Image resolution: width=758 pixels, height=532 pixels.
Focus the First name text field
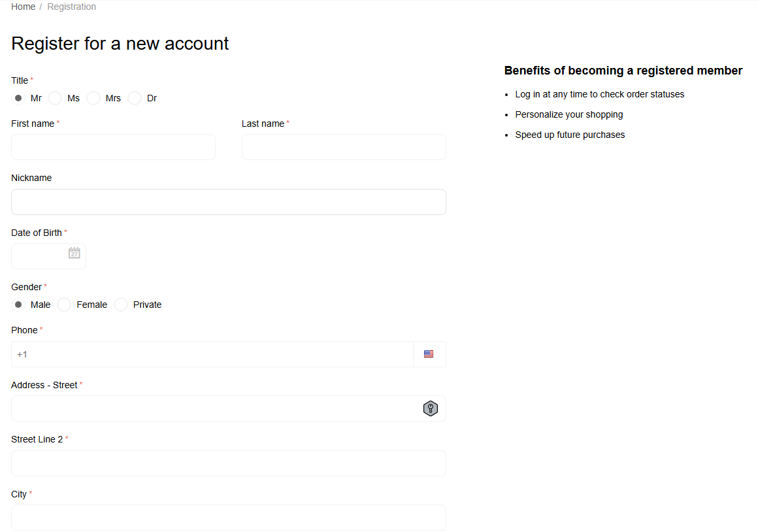point(113,147)
